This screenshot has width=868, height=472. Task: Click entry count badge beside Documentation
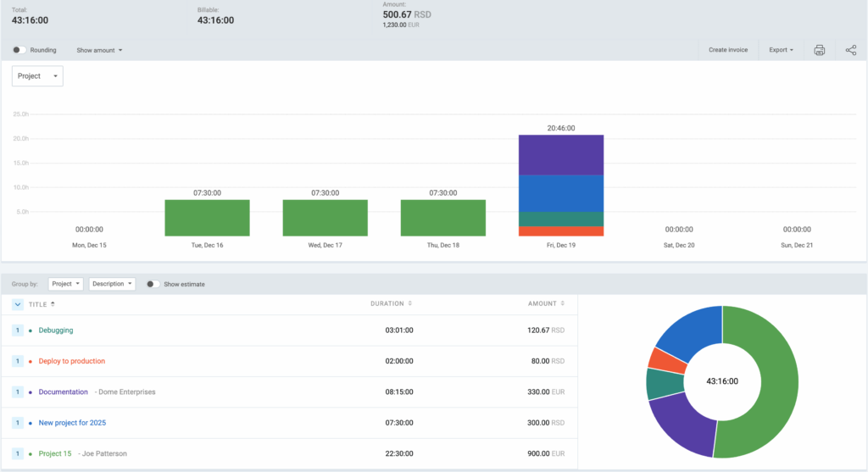pyautogui.click(x=17, y=392)
